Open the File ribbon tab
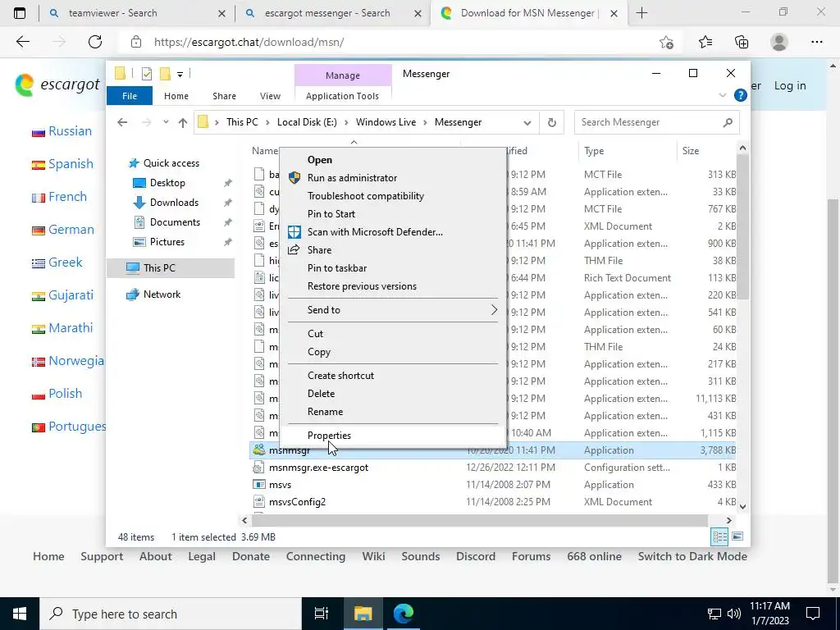 click(x=130, y=96)
